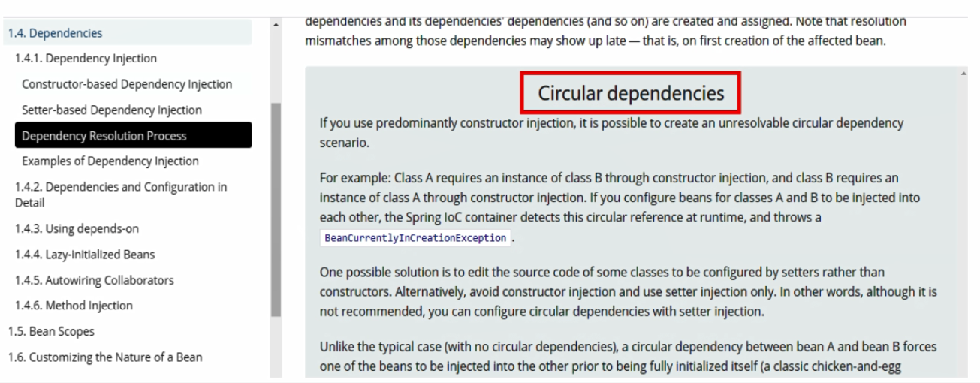
Task: Open the 1.4. Dependencies section link
Action: pos(55,33)
